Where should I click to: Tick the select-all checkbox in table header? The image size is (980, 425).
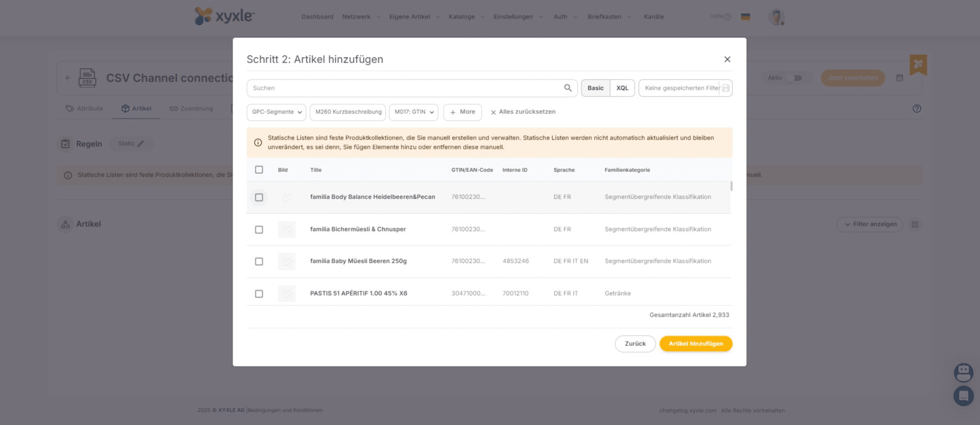coord(259,170)
